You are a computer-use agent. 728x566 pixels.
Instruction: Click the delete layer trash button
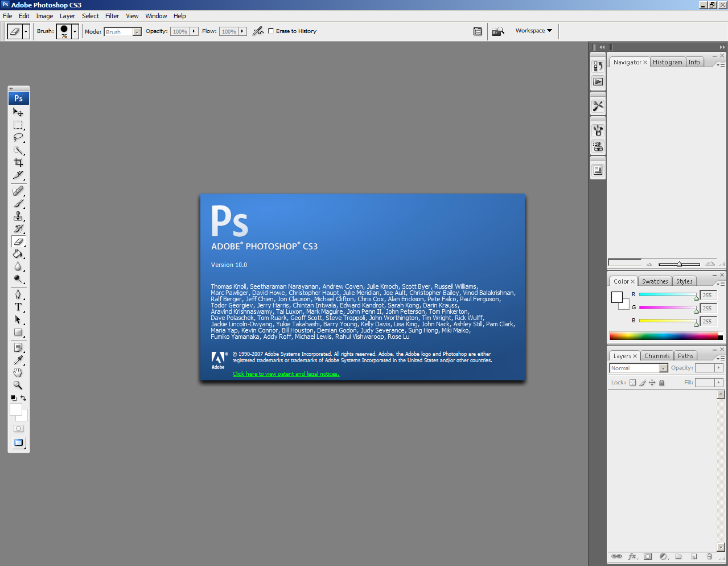pyautogui.click(x=709, y=556)
